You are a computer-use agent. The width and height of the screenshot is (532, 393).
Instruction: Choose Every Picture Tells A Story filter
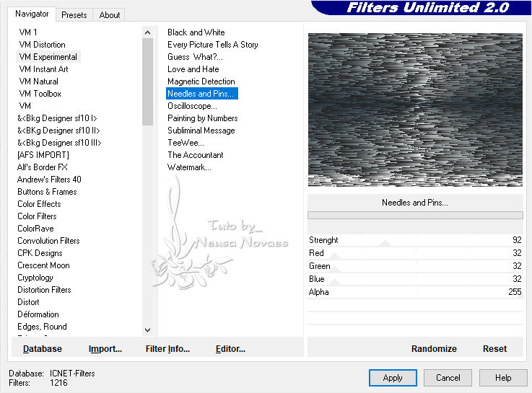coord(213,45)
